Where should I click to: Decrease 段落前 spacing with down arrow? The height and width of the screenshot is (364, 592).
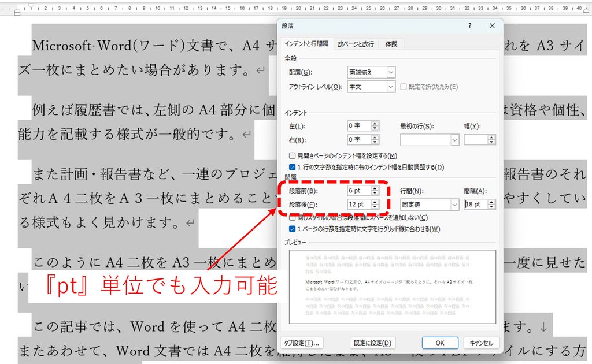click(375, 193)
